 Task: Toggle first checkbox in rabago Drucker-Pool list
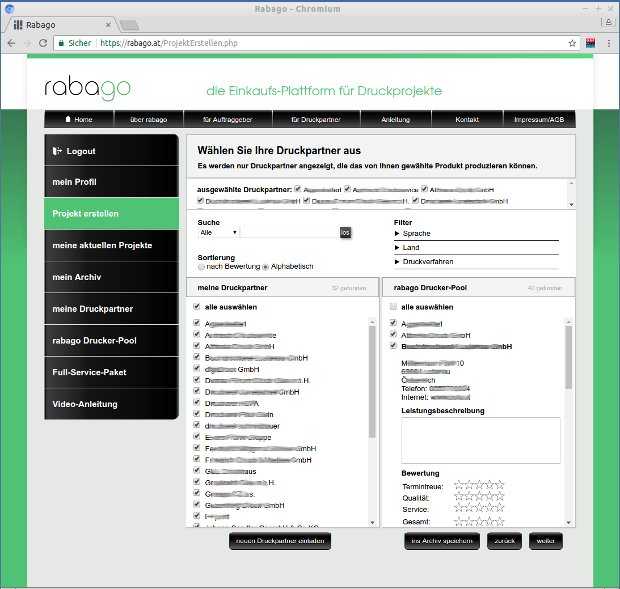click(393, 323)
